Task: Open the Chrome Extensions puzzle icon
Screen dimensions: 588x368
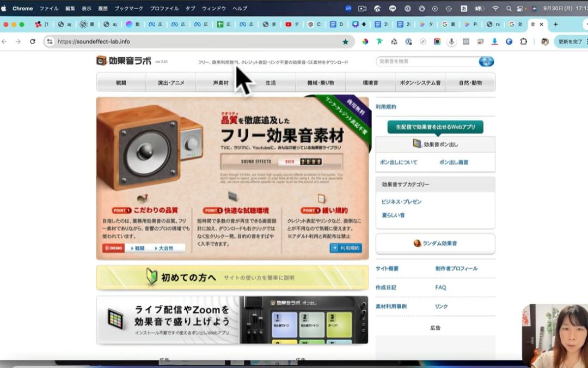Action: click(x=523, y=41)
